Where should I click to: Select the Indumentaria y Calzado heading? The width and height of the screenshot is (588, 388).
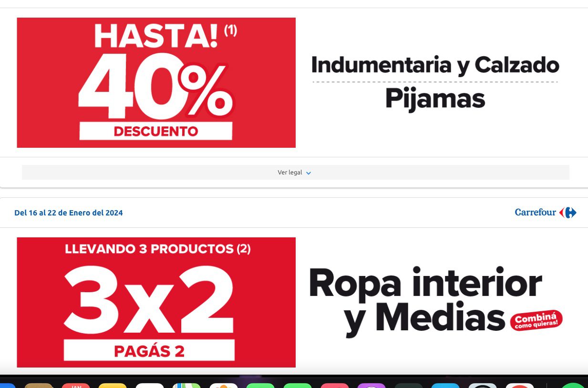[435, 65]
